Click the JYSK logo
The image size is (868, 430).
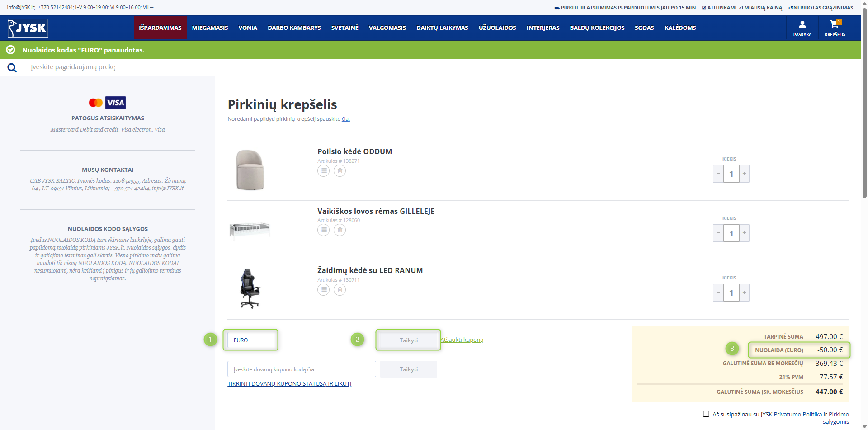(x=28, y=28)
